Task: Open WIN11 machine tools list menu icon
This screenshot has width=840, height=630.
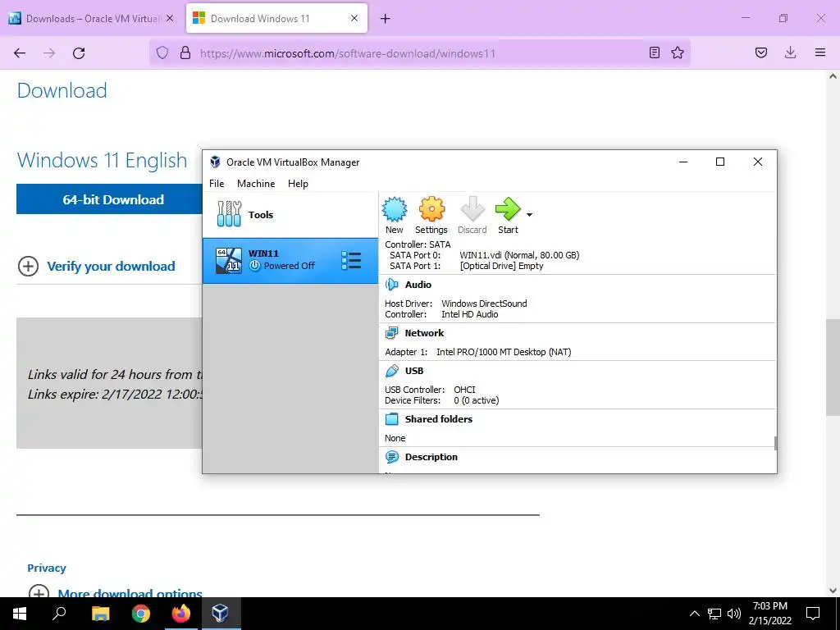Action: pos(351,261)
